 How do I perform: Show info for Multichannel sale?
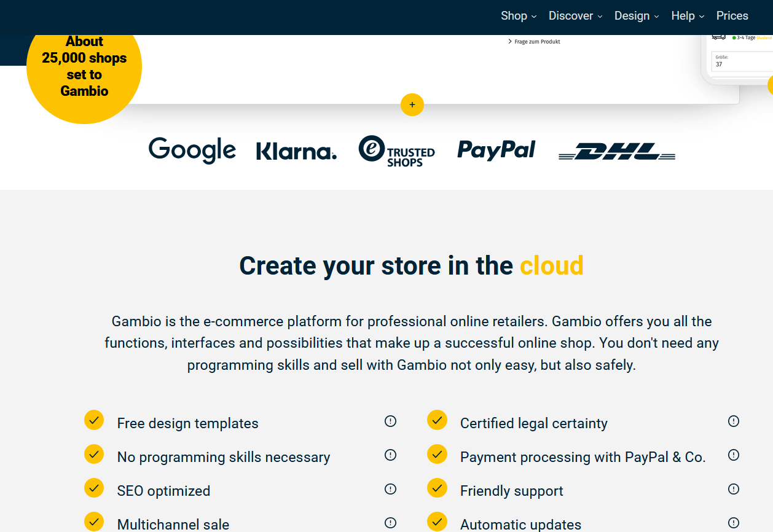[x=390, y=523]
